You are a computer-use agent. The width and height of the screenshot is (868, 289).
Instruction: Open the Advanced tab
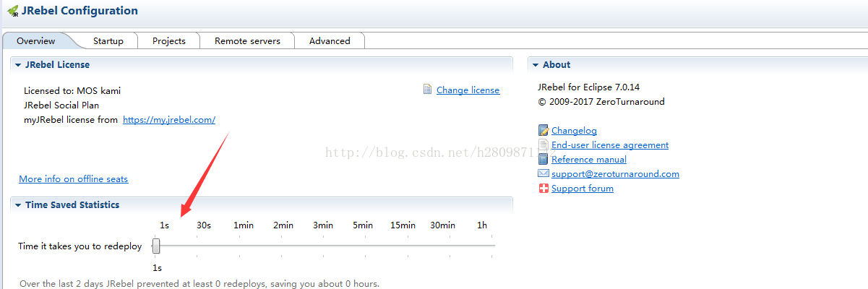[x=330, y=41]
